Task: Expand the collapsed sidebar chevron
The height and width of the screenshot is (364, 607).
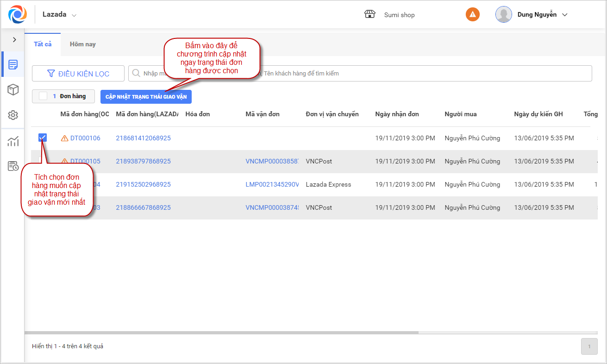Action: pyautogui.click(x=14, y=40)
